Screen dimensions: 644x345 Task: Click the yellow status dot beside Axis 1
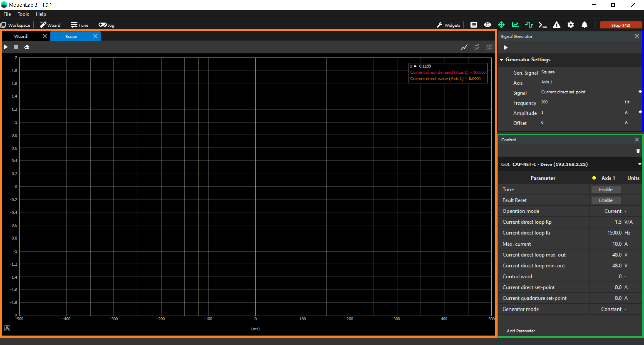coord(594,178)
